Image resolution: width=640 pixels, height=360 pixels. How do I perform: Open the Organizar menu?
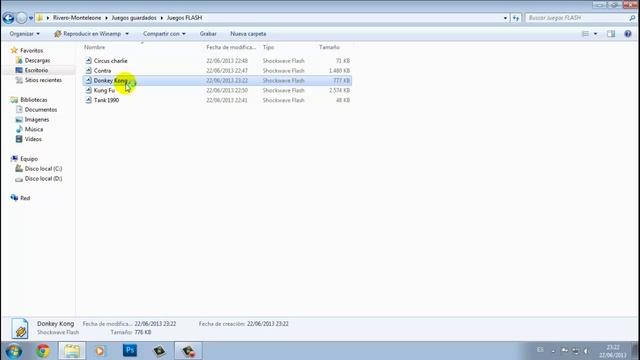pos(24,34)
